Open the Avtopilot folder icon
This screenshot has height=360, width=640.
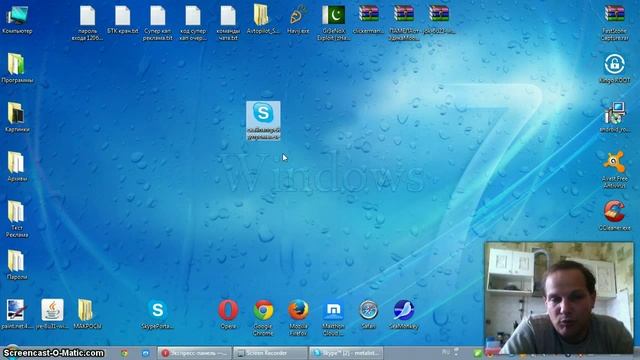coord(263,19)
